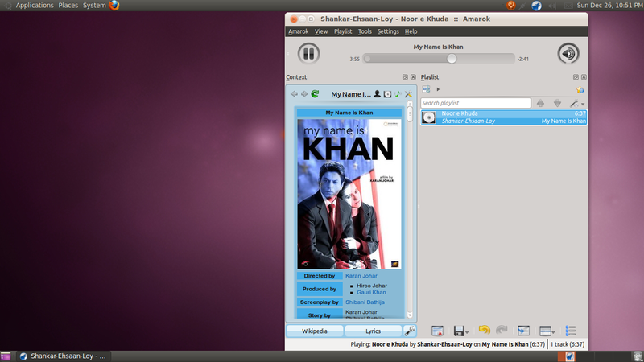644x362 pixels.
Task: Configure context applets wrench button
Action: [x=410, y=331]
